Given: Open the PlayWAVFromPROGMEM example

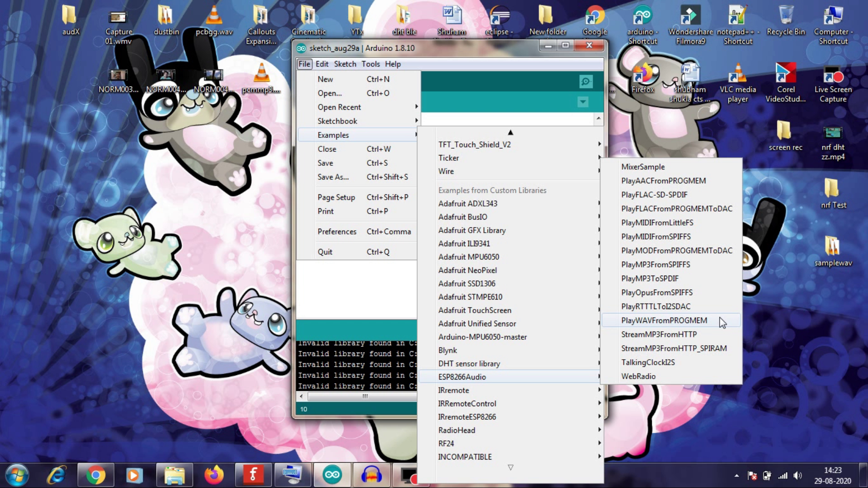Looking at the screenshot, I should (671, 320).
